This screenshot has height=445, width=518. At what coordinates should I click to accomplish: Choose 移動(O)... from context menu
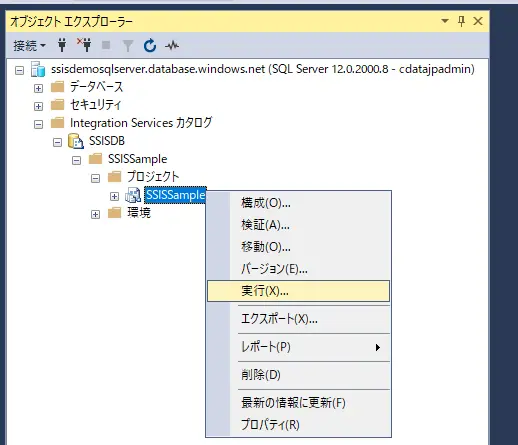(x=298, y=247)
